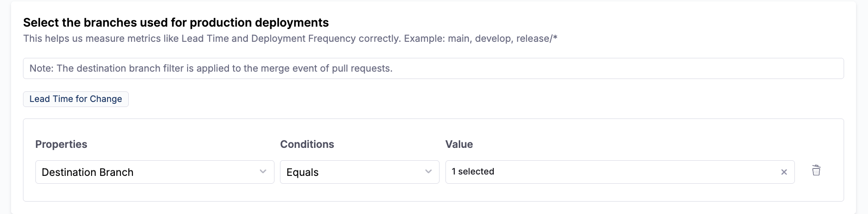Image resolution: width=868 pixels, height=214 pixels.
Task: Click the chevron beside Destination Branch
Action: click(x=263, y=172)
